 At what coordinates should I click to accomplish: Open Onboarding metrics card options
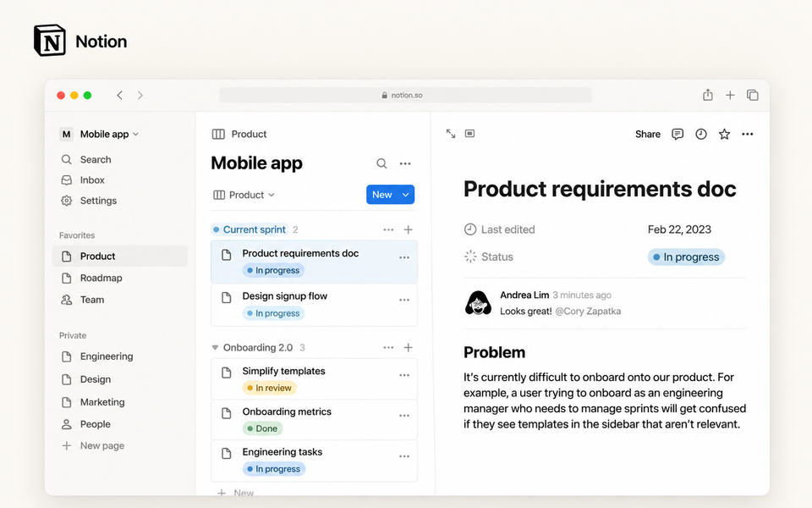click(x=404, y=416)
